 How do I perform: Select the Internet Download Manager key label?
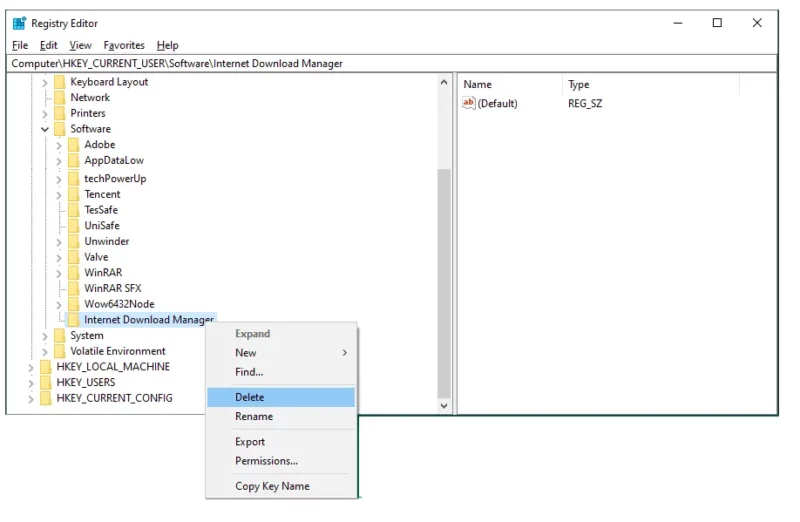[149, 320]
